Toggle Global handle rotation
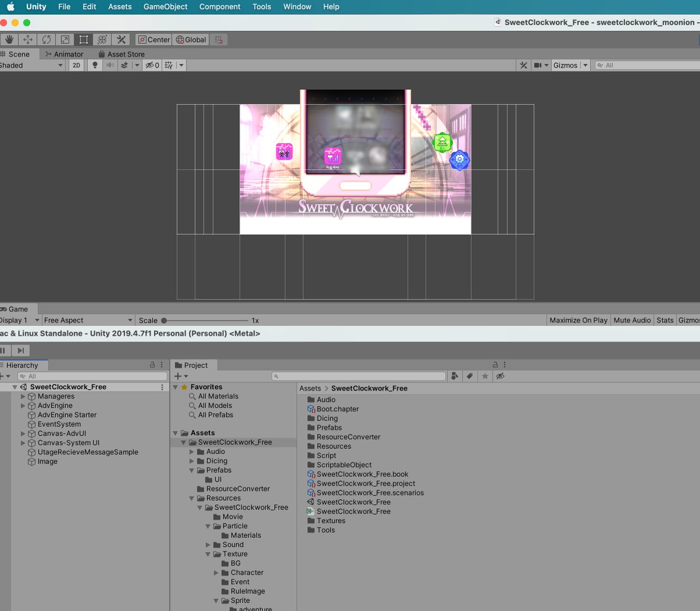Image resolution: width=700 pixels, height=611 pixels. pos(191,40)
